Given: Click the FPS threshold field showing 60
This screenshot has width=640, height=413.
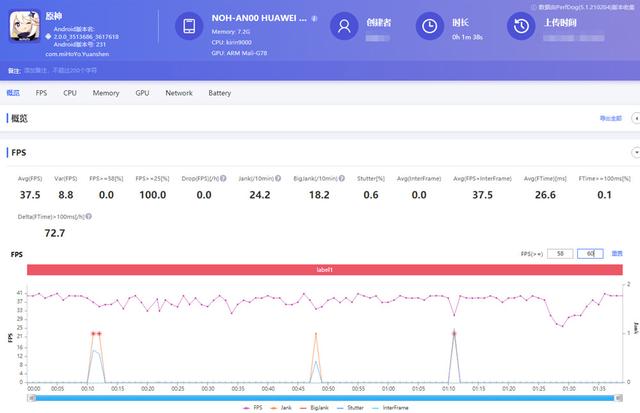Looking at the screenshot, I should 590,254.
